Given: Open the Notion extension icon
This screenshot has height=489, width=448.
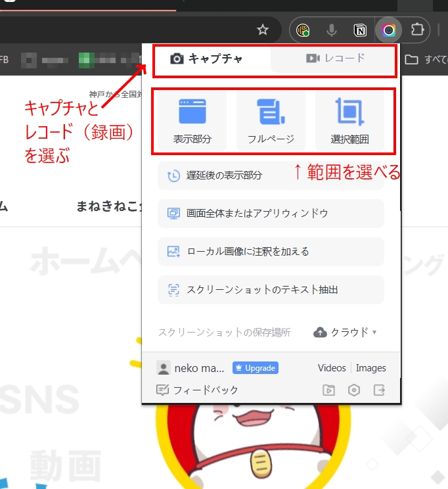Looking at the screenshot, I should [360, 30].
